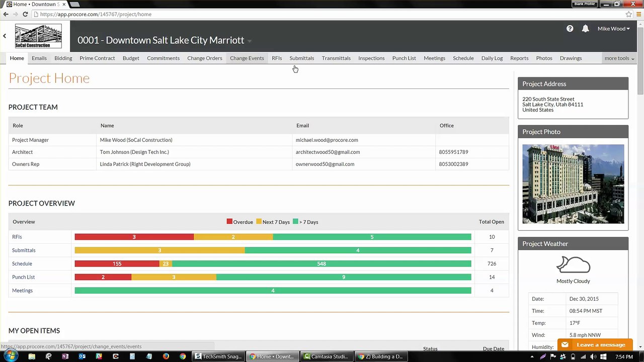Open the Drawings tab

pos(571,58)
